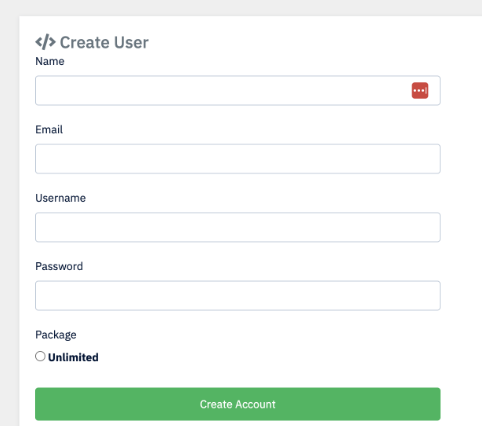The height and width of the screenshot is (426, 482).
Task: Click the Name field label
Action: 50,61
